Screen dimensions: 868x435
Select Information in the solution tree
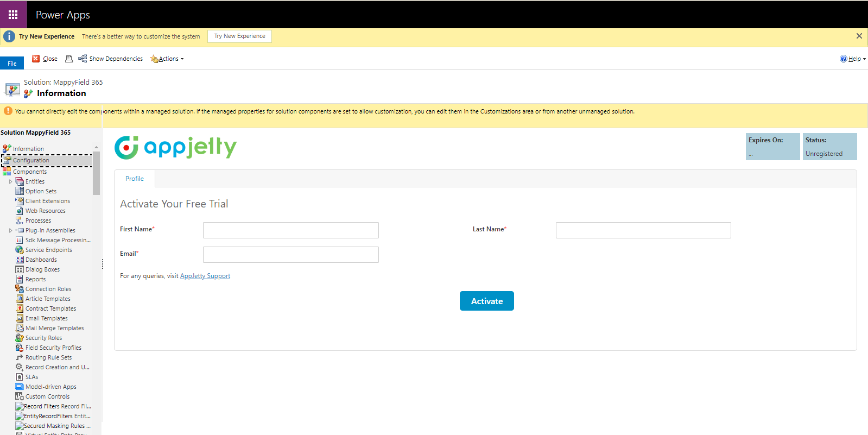point(28,149)
